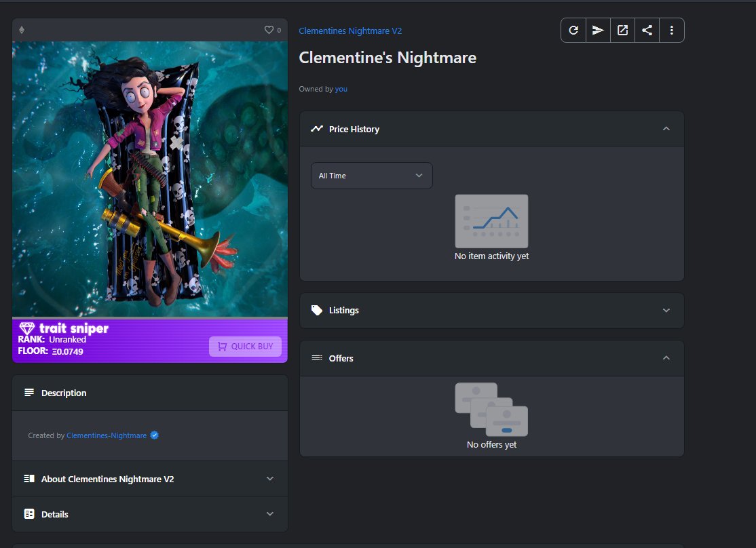756x548 pixels.
Task: Click the Details section icon
Action: click(29, 514)
